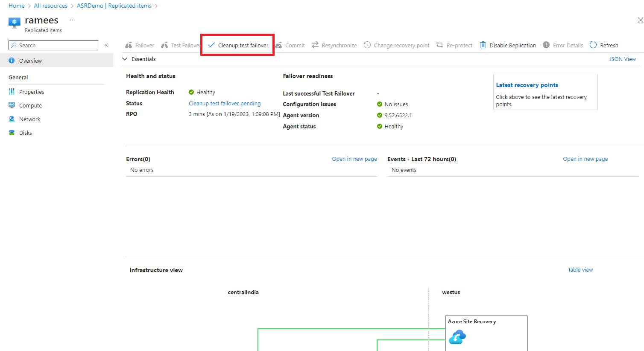The image size is (644, 351).
Task: Click the Properties bars icon
Action: click(x=12, y=92)
